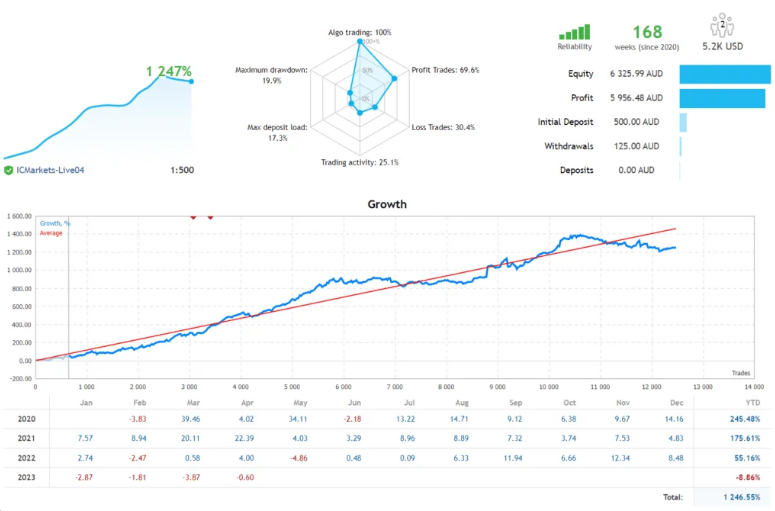Click the 1 247% growth label
The width and height of the screenshot is (775, 511).
coord(169,71)
